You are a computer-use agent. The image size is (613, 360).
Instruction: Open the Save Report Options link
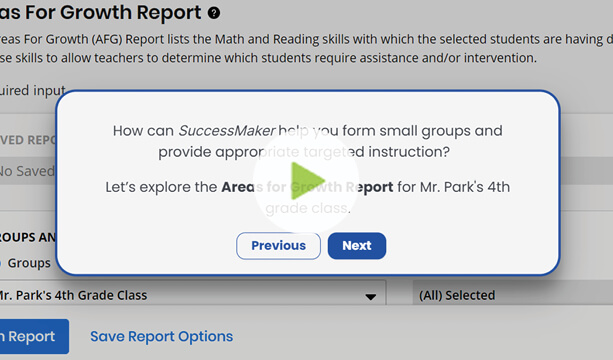tap(161, 337)
